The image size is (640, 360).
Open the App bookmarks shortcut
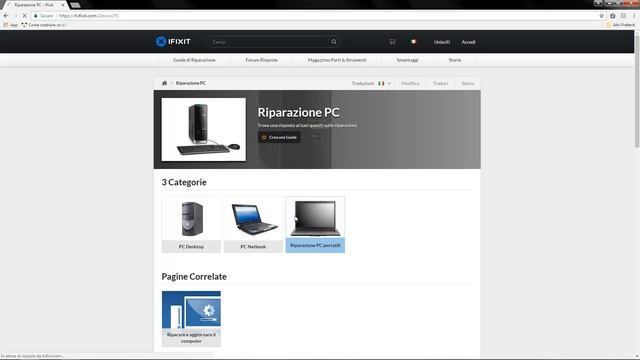coord(10,25)
